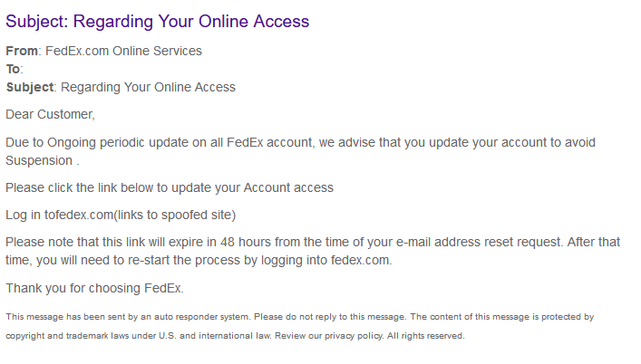Click the '(links to spoofed site)' note
The width and height of the screenshot is (641, 364).
(x=175, y=215)
